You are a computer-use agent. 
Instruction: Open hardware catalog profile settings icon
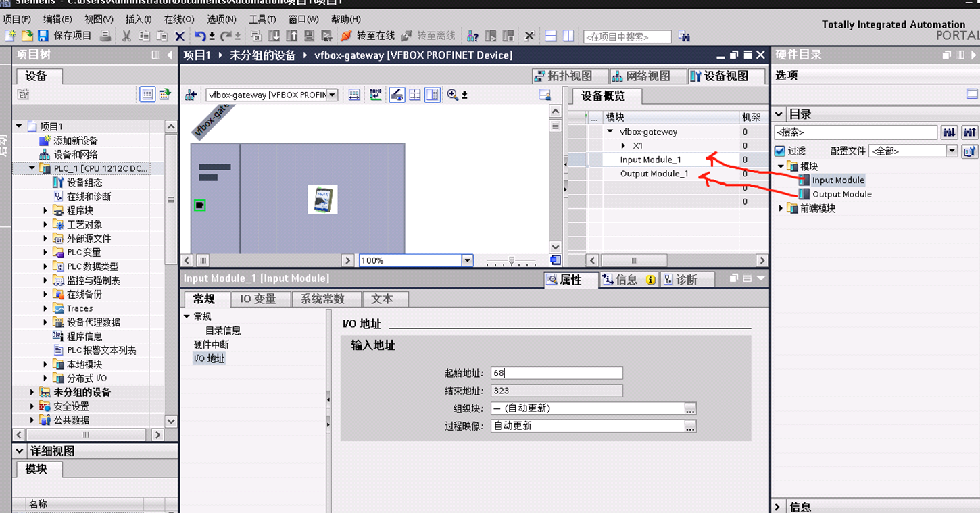970,151
